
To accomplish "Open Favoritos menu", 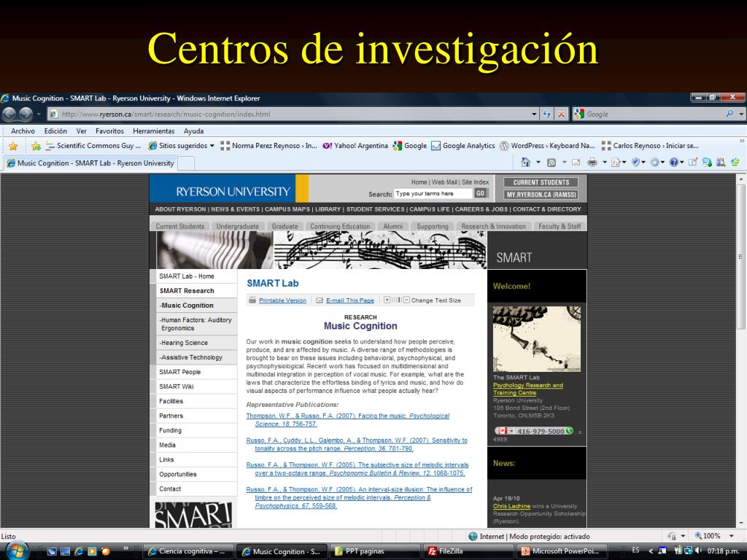I will (109, 131).
